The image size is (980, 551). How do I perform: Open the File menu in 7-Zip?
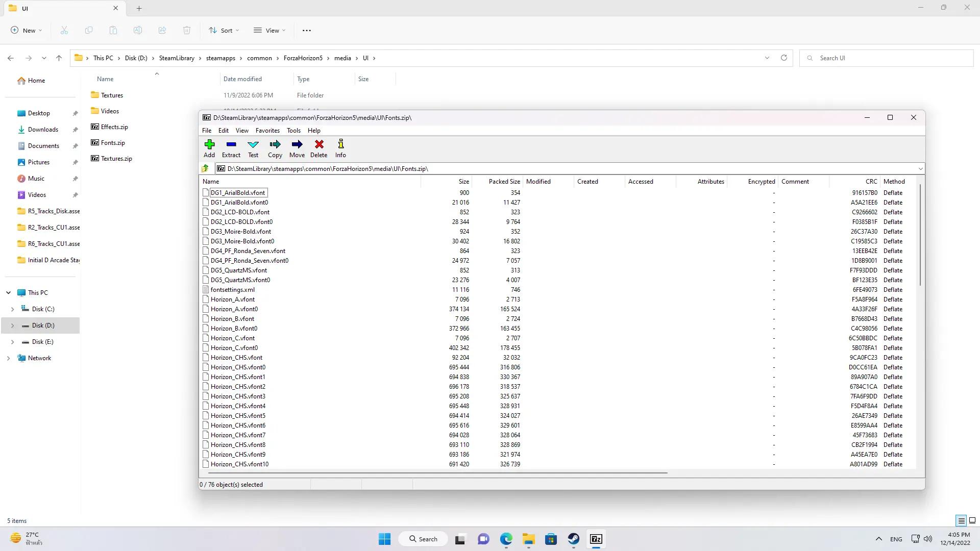click(x=207, y=131)
